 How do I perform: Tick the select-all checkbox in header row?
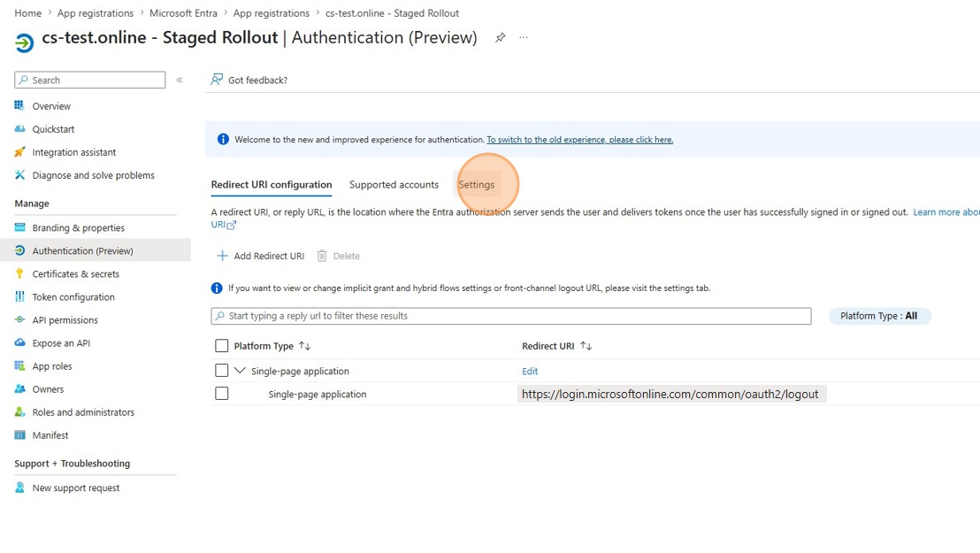[221, 346]
